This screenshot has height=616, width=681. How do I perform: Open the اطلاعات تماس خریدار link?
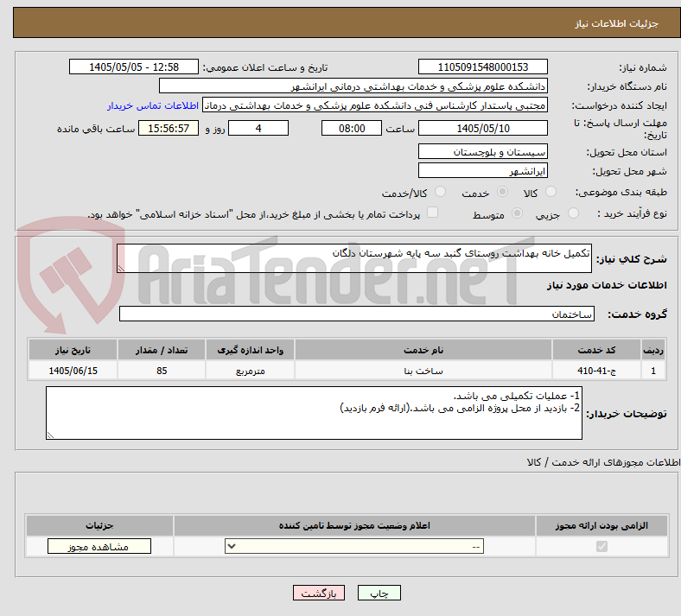click(153, 105)
